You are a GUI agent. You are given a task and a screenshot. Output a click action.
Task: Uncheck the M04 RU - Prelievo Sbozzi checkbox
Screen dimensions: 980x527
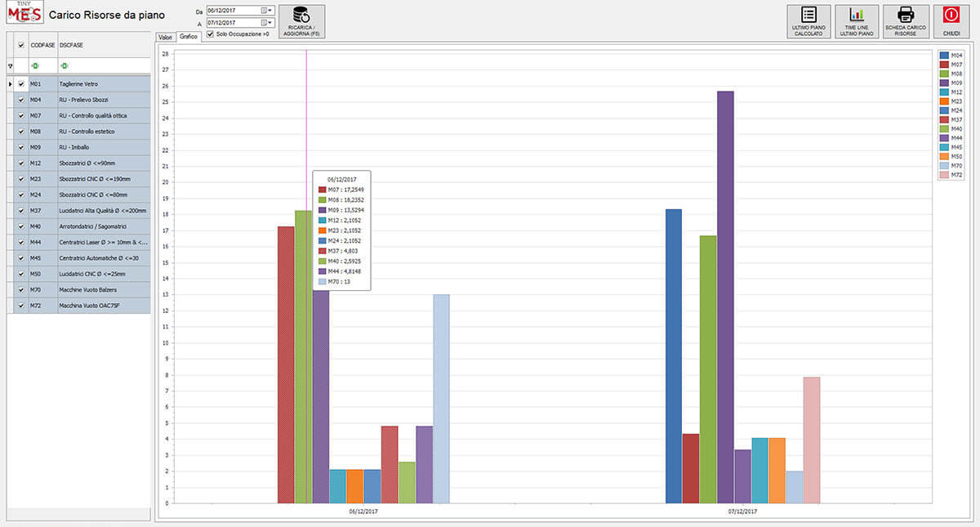pos(21,100)
